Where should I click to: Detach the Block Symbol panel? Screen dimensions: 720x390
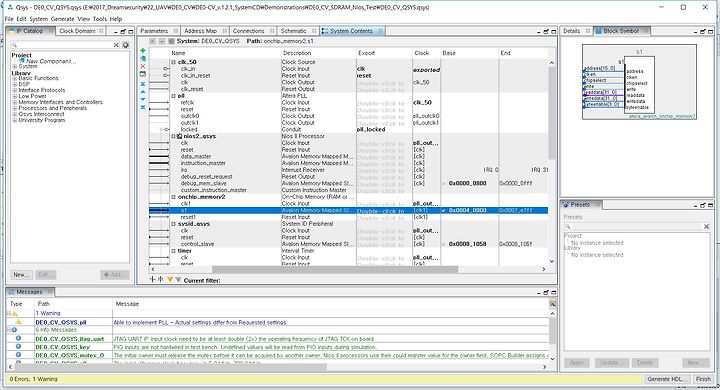(703, 31)
